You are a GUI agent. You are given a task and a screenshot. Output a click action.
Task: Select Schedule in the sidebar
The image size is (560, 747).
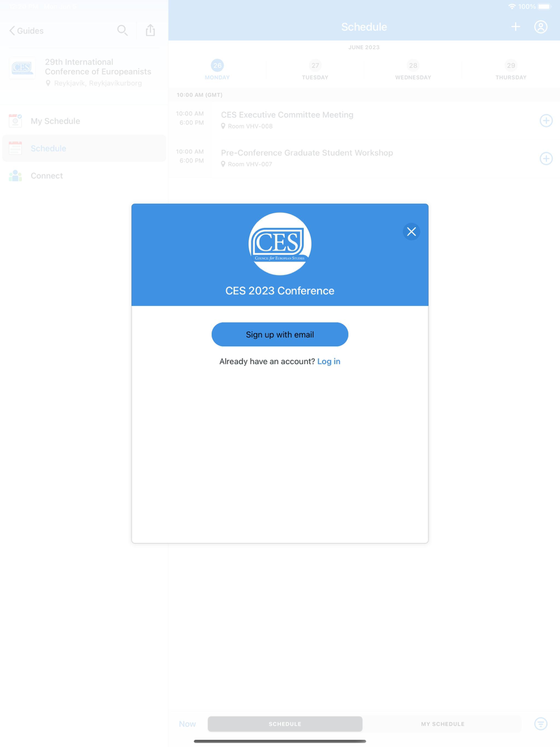[x=84, y=148]
